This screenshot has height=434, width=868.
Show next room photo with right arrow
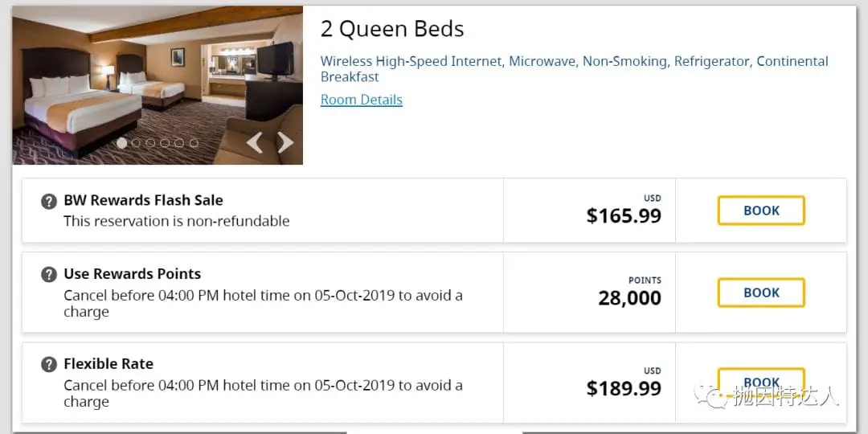(x=285, y=143)
